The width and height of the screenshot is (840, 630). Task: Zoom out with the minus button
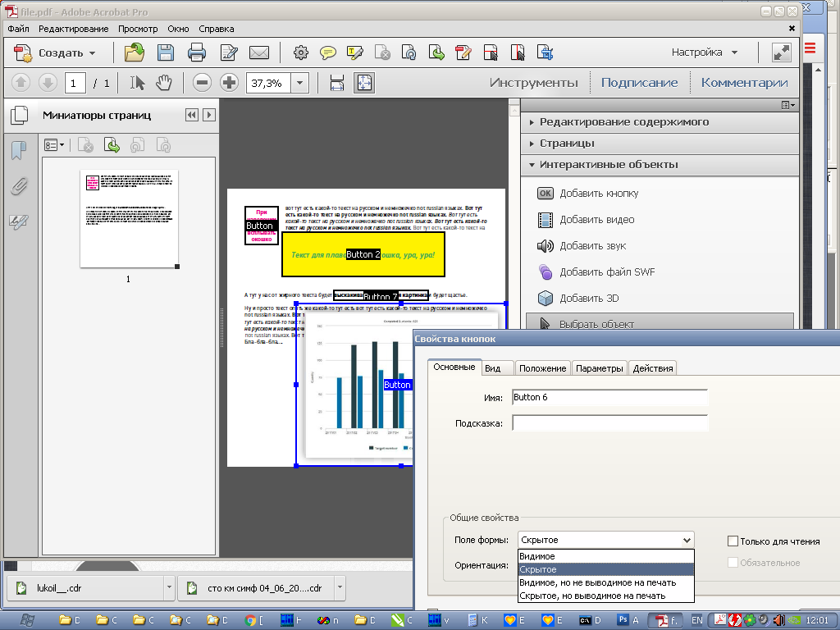pyautogui.click(x=202, y=83)
